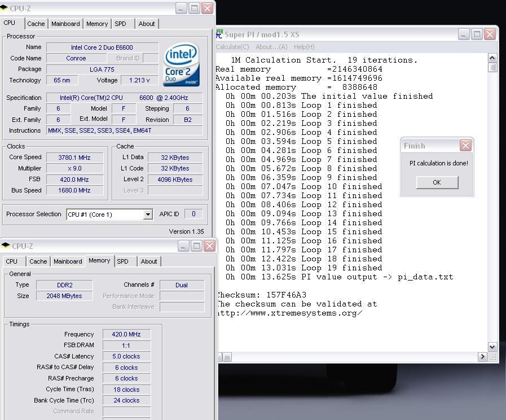Click Super PI vertical scrollbar down arrow
This screenshot has width=506, height=420.
[492, 347]
